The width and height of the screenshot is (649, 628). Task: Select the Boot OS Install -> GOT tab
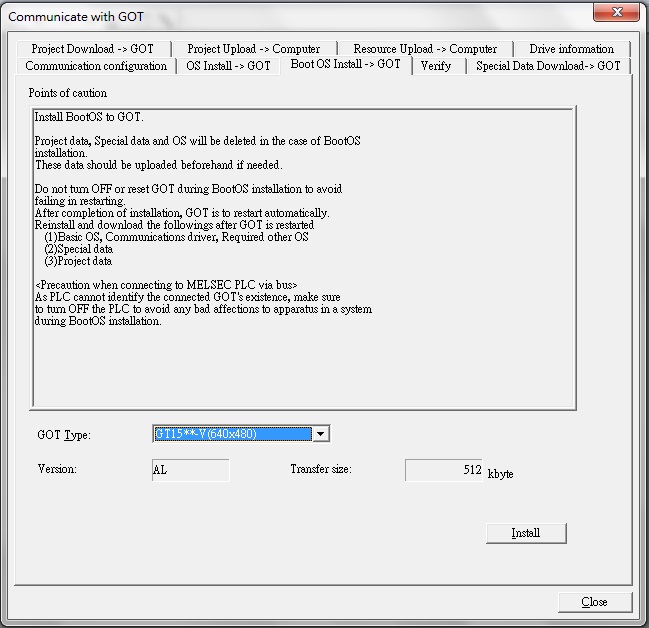(x=345, y=64)
